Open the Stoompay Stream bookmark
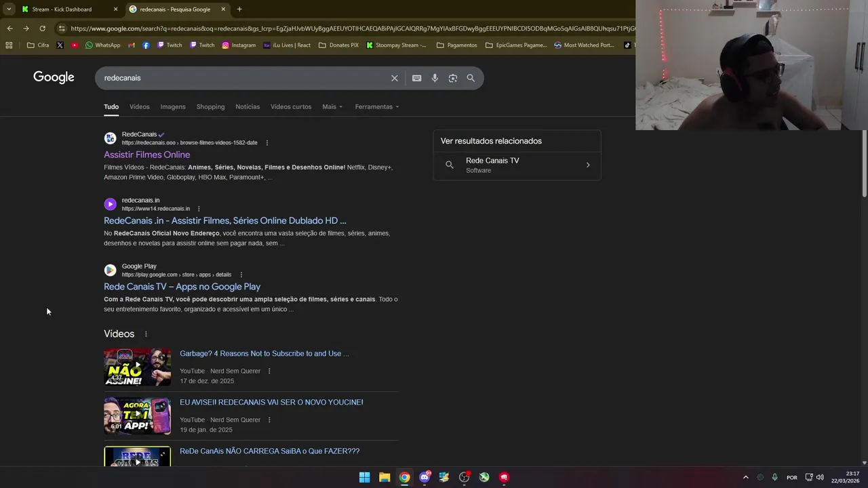Image resolution: width=868 pixels, height=488 pixels. click(396, 45)
